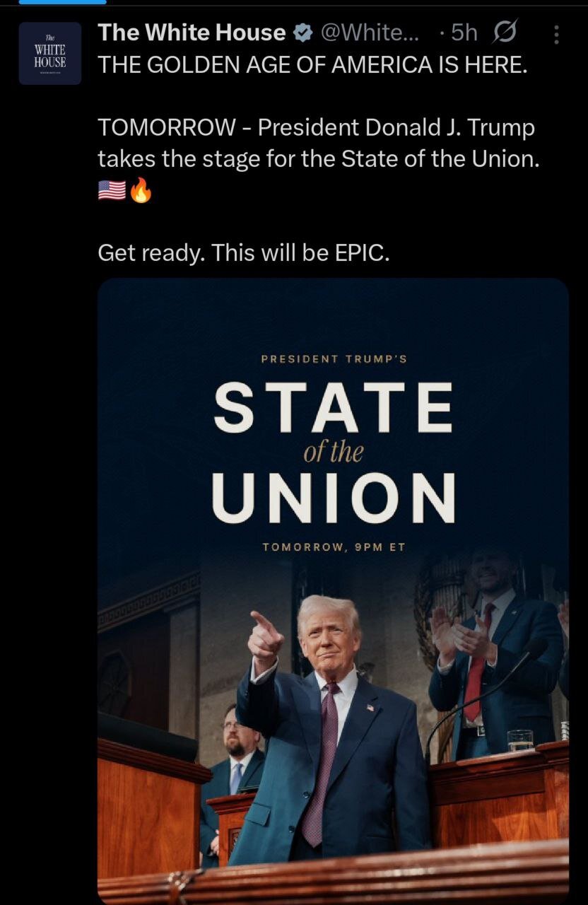Open the @White... account handle
The width and height of the screenshot is (588, 905).
coord(369,33)
